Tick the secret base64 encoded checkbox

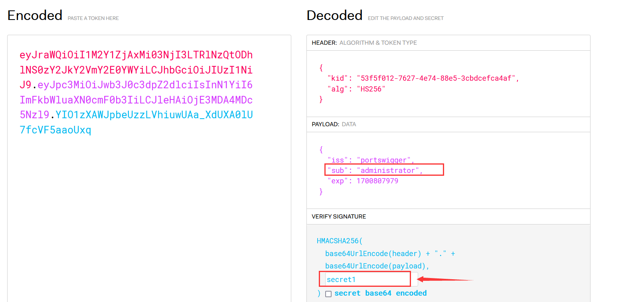328,294
